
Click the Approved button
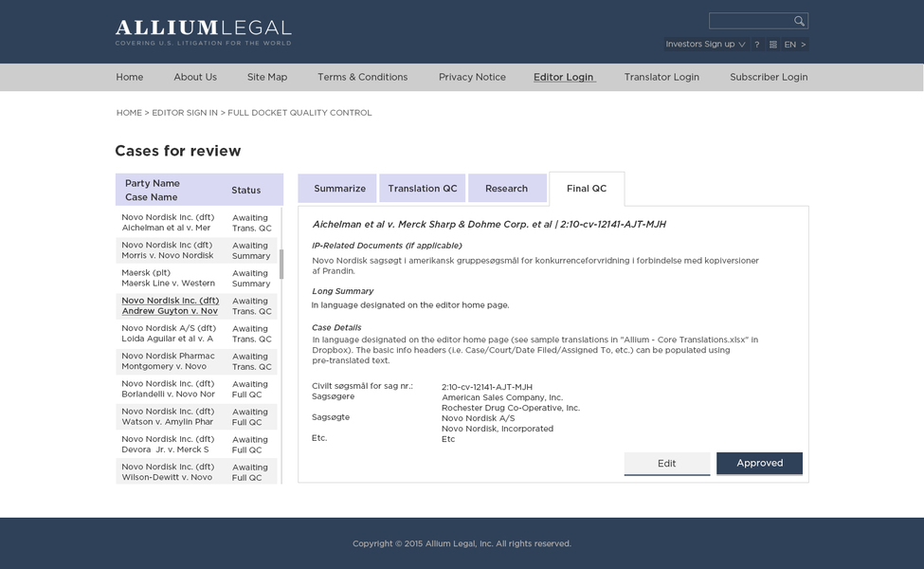click(760, 464)
